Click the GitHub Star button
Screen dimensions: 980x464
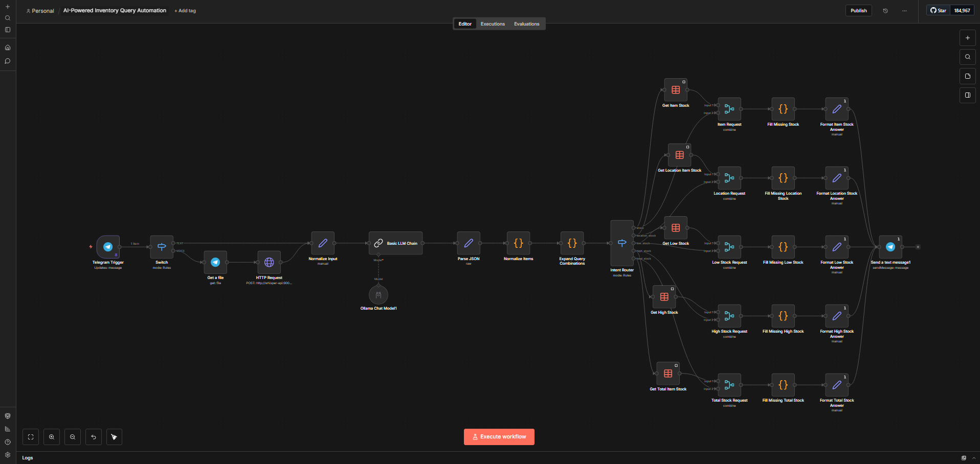[938, 11]
